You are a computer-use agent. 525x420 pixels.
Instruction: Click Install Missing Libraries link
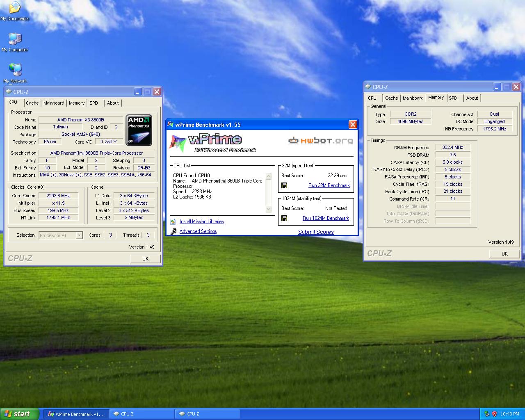pyautogui.click(x=201, y=221)
